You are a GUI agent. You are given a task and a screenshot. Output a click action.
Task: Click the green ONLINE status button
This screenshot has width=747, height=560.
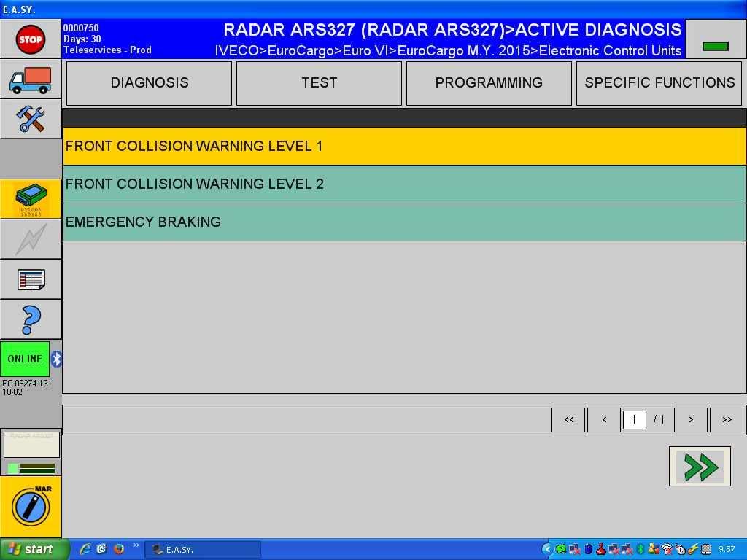click(x=25, y=359)
